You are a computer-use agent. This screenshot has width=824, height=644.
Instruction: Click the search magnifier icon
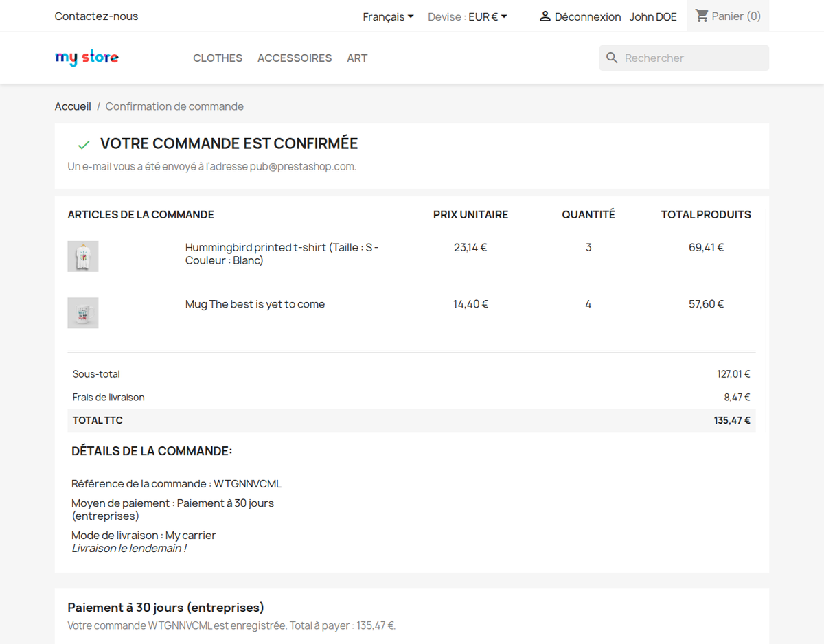pyautogui.click(x=612, y=58)
